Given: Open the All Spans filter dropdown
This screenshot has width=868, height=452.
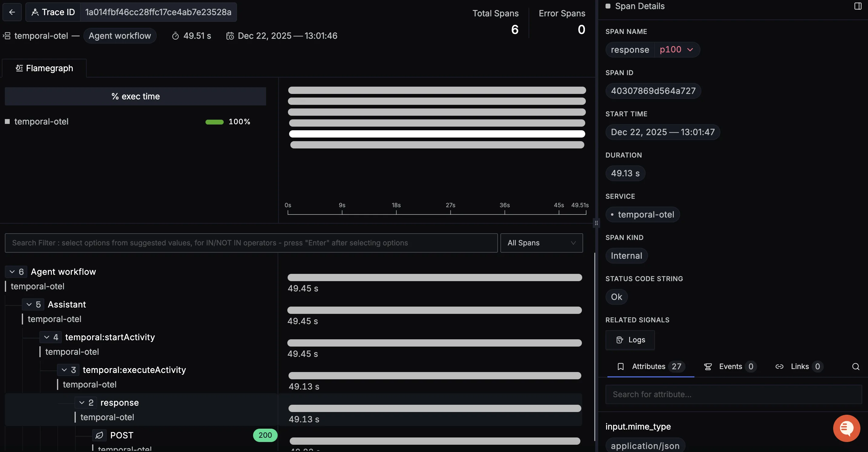Looking at the screenshot, I should point(541,243).
